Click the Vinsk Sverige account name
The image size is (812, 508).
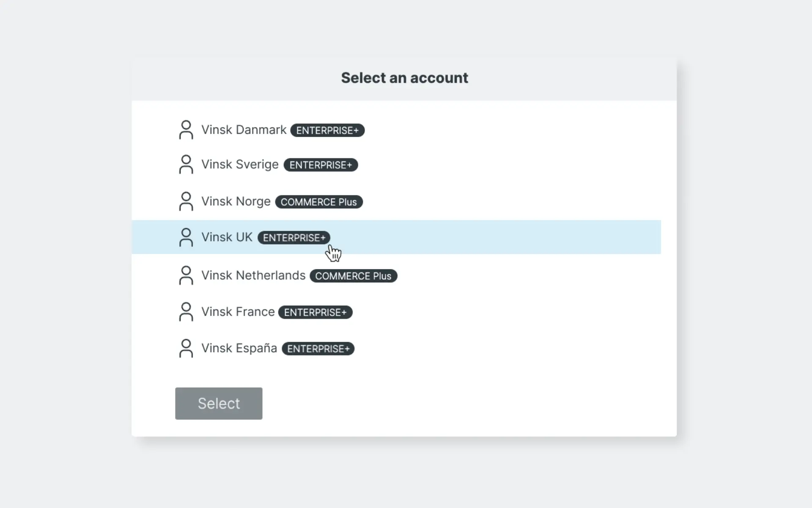point(239,165)
